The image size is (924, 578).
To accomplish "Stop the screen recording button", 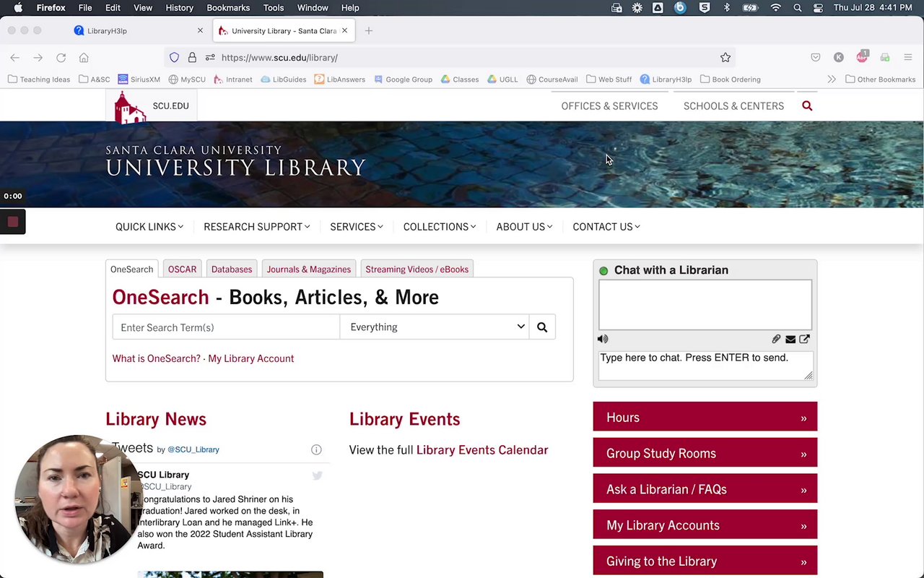I will click(x=12, y=223).
